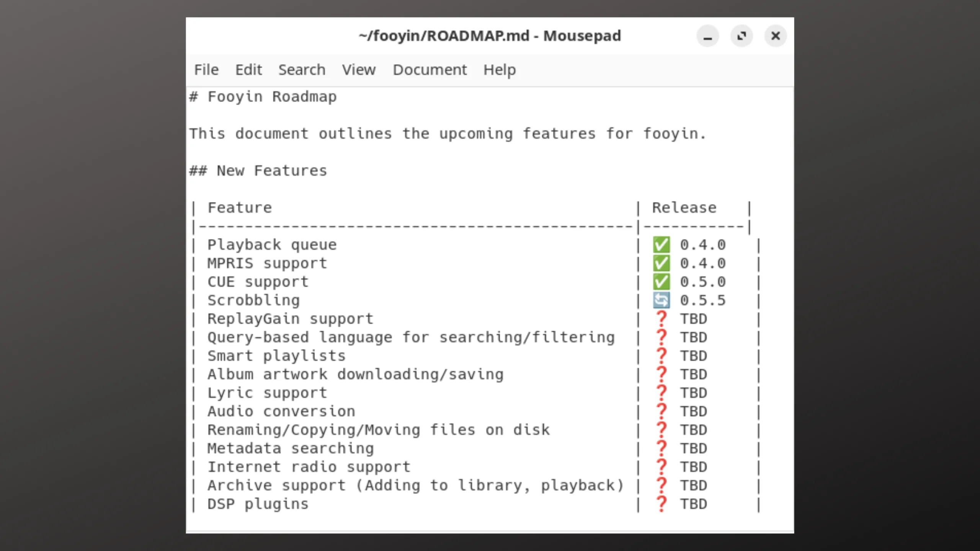Image resolution: width=980 pixels, height=551 pixels.
Task: Click 'Renaming/Copying/Moving files on disk' text
Action: click(x=379, y=430)
